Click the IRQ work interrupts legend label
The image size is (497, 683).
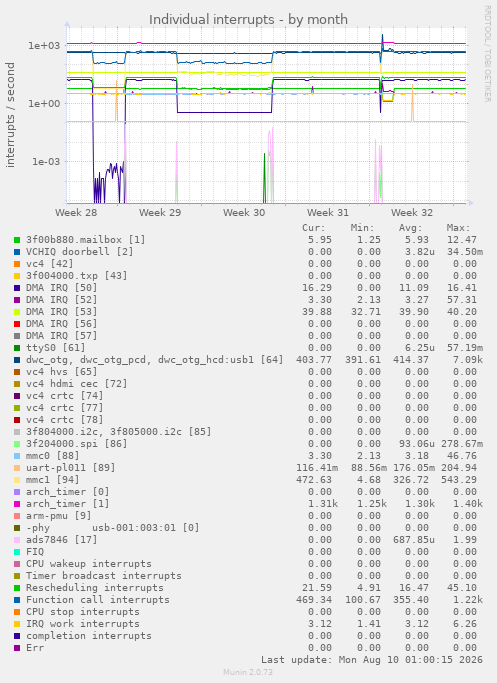tap(83, 624)
